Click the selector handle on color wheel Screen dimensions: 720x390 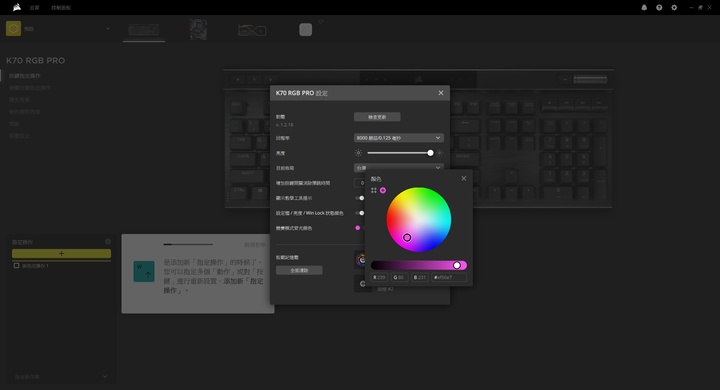(407, 237)
